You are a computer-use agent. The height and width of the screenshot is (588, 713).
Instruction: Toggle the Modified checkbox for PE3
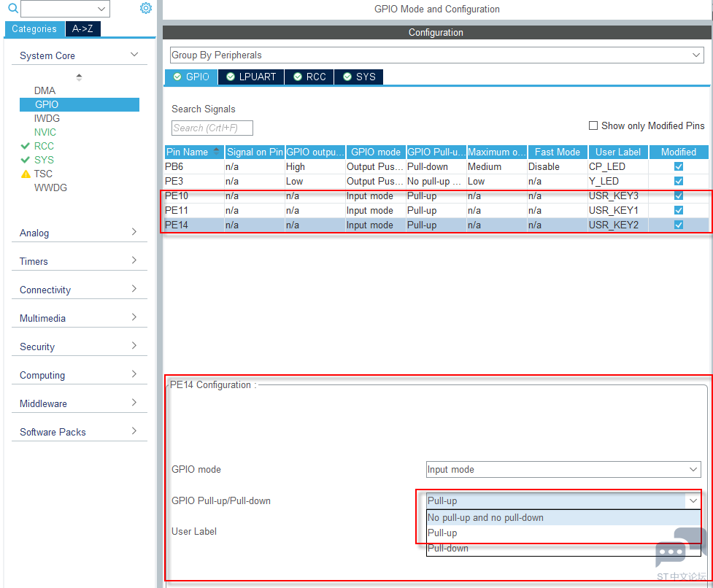point(679,181)
